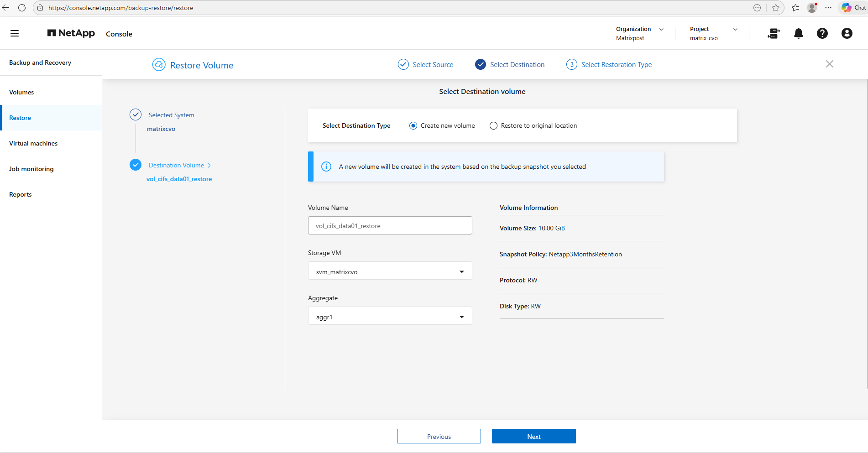
Task: Click into the Volume Name text field
Action: point(390,226)
